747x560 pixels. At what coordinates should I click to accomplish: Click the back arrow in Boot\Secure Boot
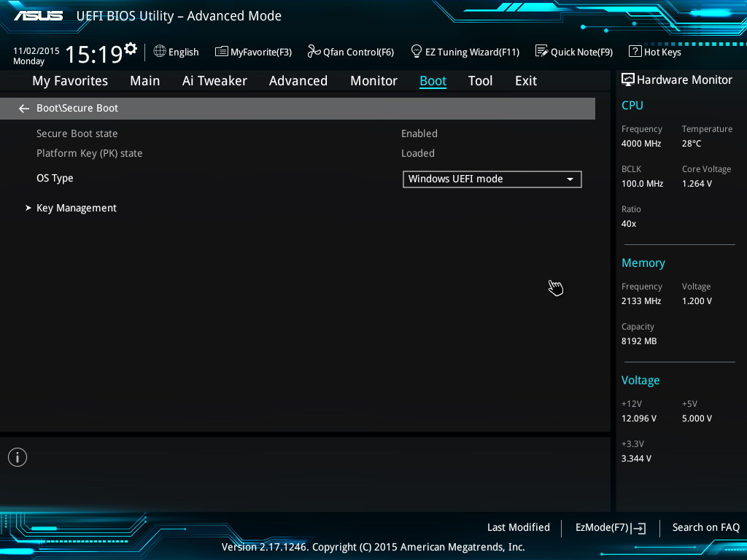coord(24,109)
